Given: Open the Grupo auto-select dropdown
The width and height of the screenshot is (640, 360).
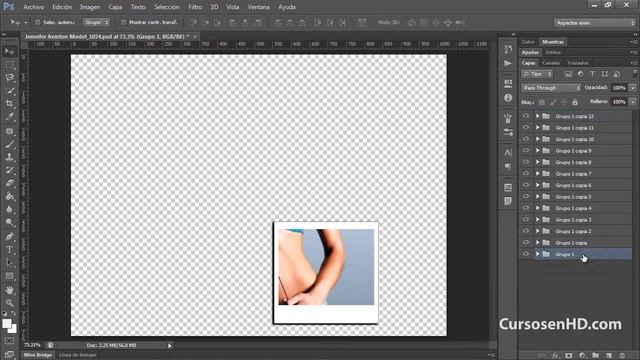Looking at the screenshot, I should (97, 22).
